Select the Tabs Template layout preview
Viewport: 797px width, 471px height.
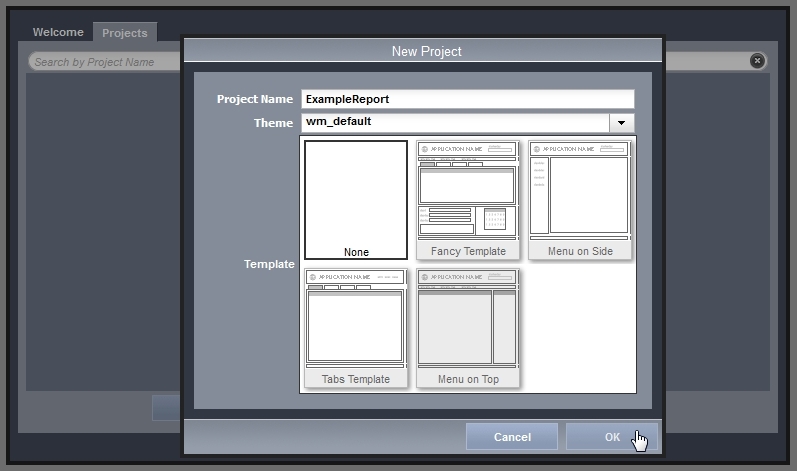click(356, 321)
